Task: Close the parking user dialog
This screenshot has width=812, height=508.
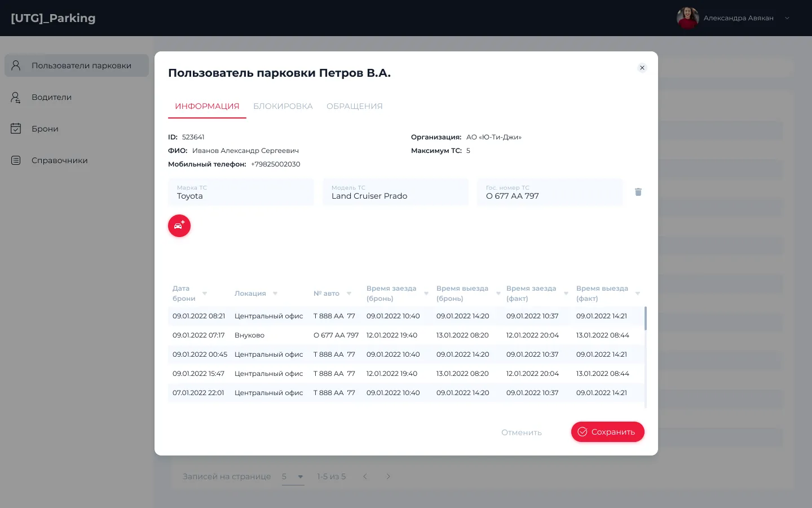Action: (642, 68)
